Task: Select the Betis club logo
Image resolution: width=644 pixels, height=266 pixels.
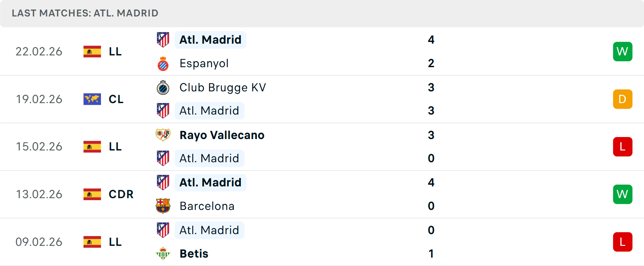Action: (163, 254)
